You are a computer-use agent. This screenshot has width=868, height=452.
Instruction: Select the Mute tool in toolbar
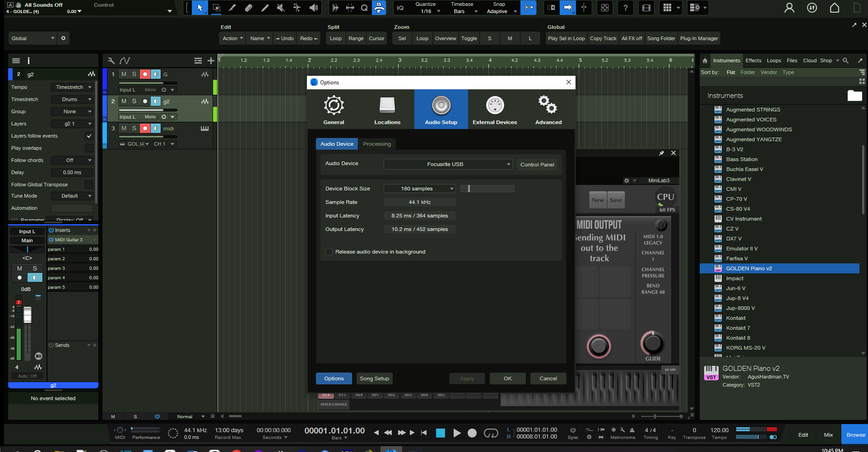click(281, 8)
